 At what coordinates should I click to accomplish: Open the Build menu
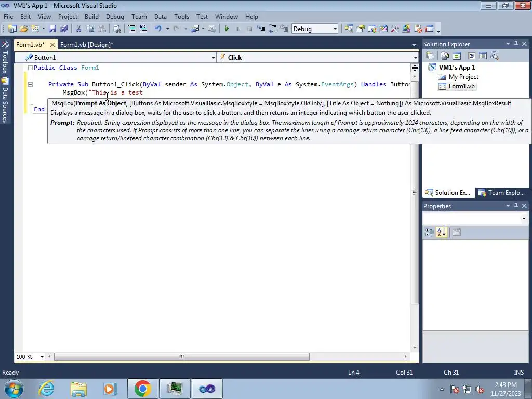[x=91, y=16]
